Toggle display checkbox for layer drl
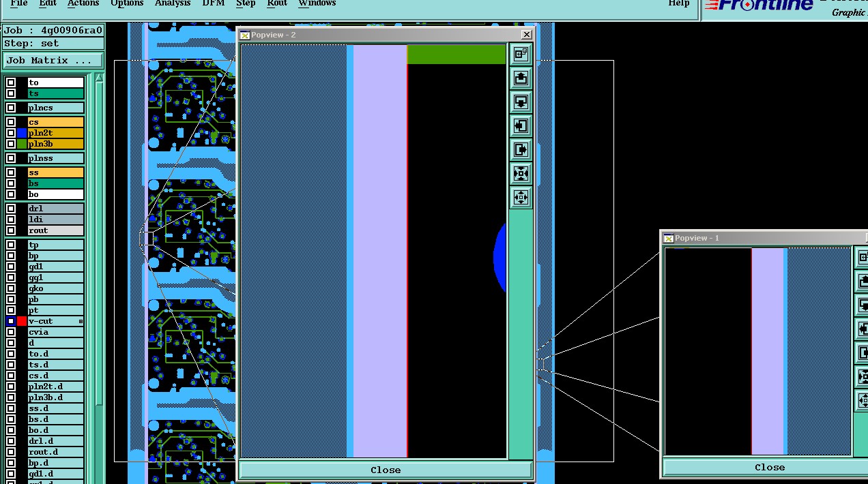The height and width of the screenshot is (484, 868). (11, 209)
